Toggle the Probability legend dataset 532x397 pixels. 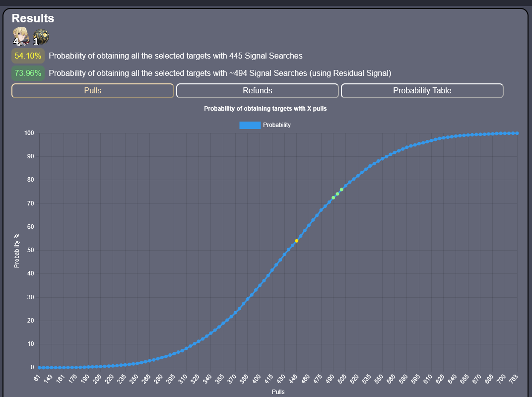265,125
